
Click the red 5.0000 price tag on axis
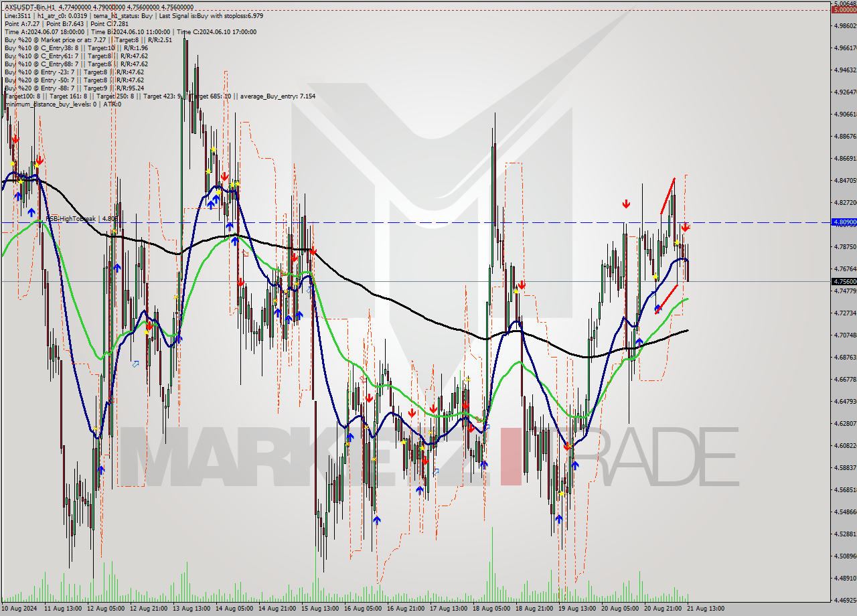(844, 9)
